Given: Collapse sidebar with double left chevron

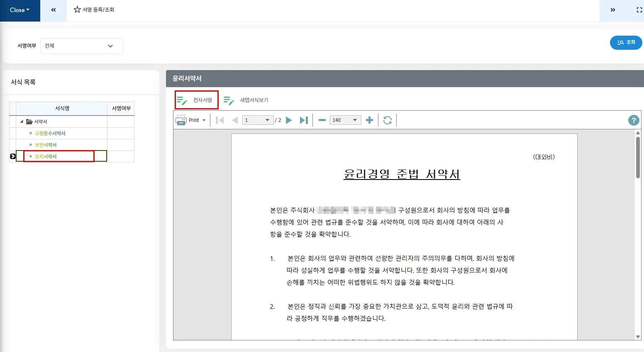Looking at the screenshot, I should (54, 10).
